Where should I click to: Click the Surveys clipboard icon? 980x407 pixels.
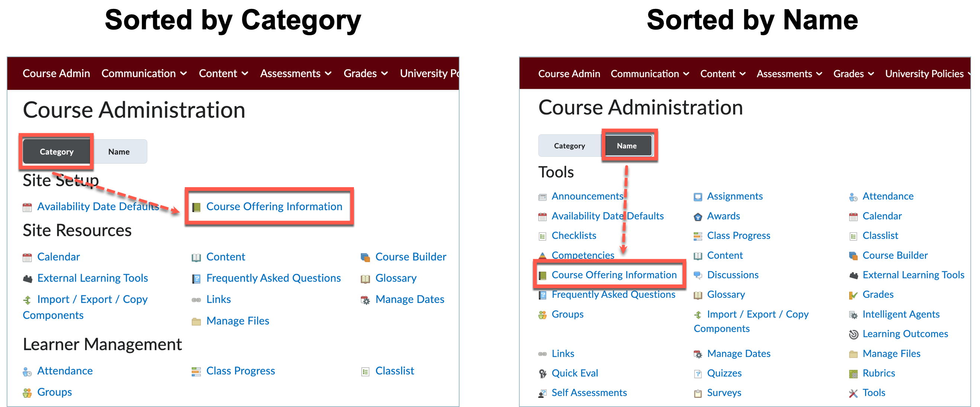698,393
